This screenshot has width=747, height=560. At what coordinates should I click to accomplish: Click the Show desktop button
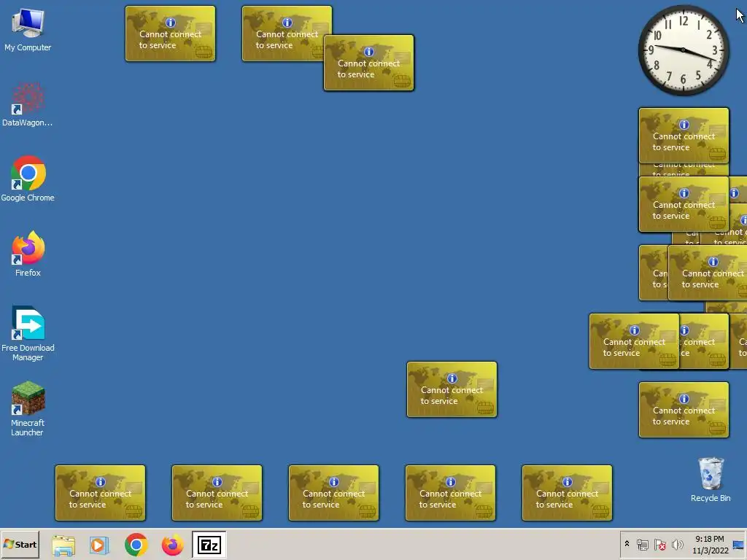pos(739,544)
